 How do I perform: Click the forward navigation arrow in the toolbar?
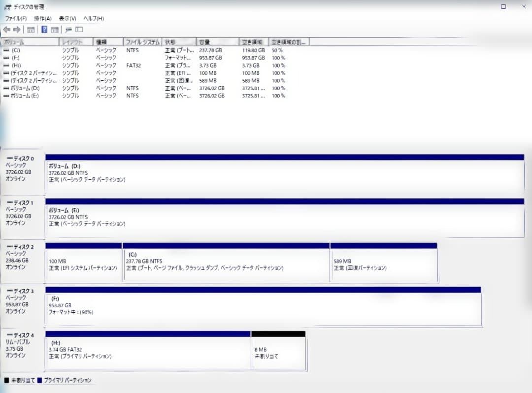pyautogui.click(x=17, y=30)
